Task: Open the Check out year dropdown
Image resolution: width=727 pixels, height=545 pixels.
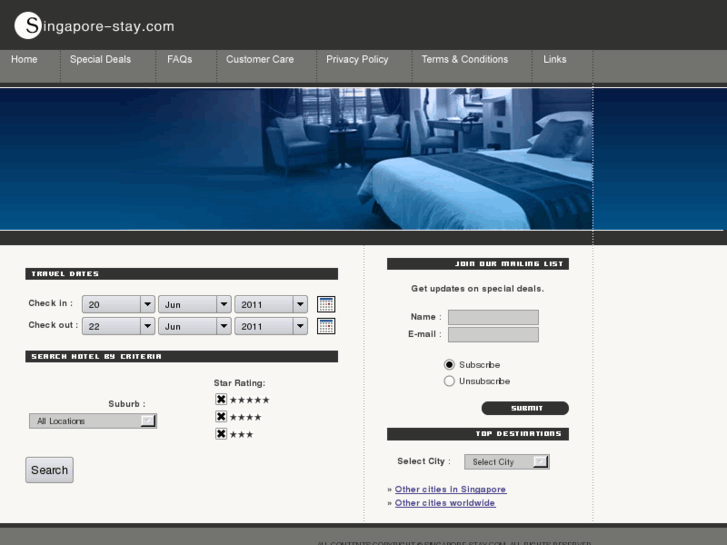Action: click(x=271, y=326)
